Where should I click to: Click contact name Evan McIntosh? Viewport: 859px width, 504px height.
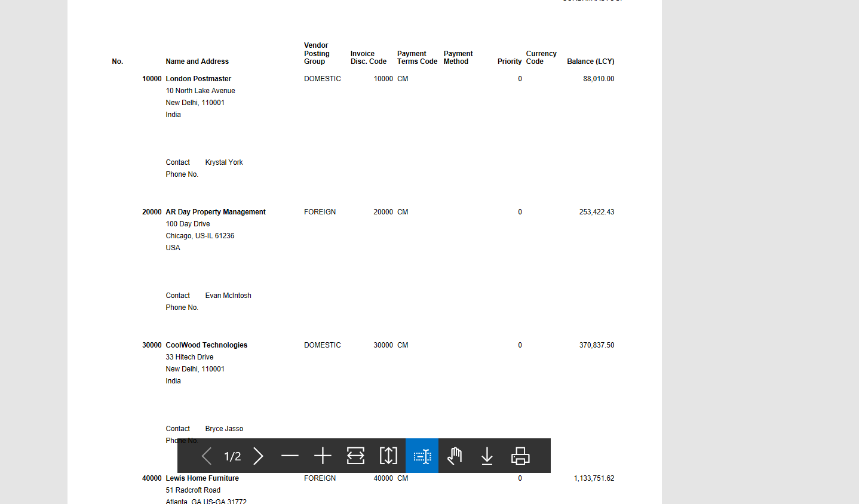click(228, 295)
